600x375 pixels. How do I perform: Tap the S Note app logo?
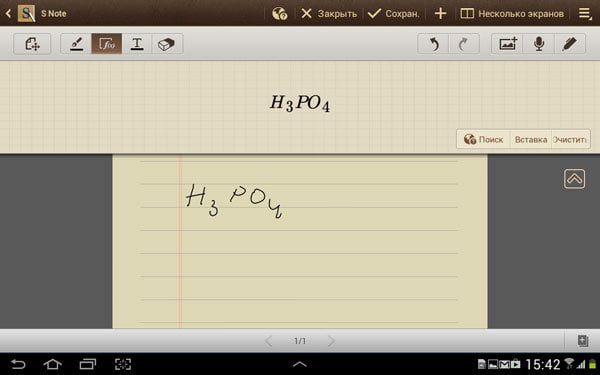point(26,13)
